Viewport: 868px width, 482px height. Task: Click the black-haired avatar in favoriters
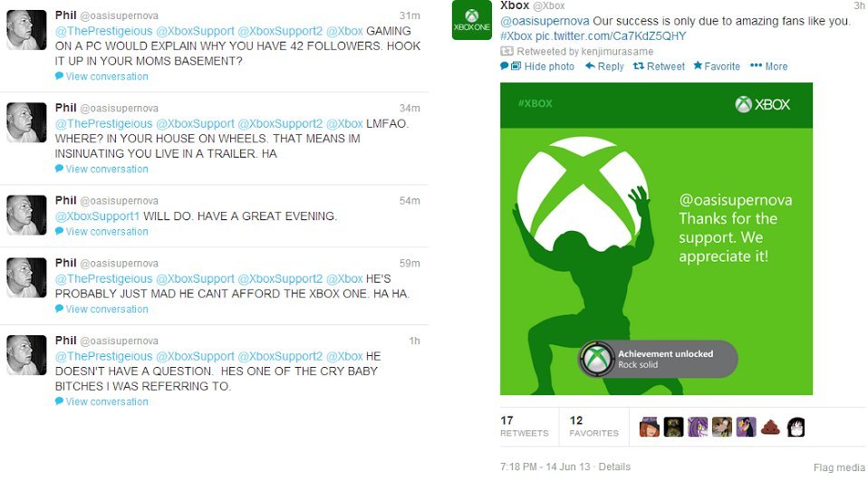(x=795, y=427)
